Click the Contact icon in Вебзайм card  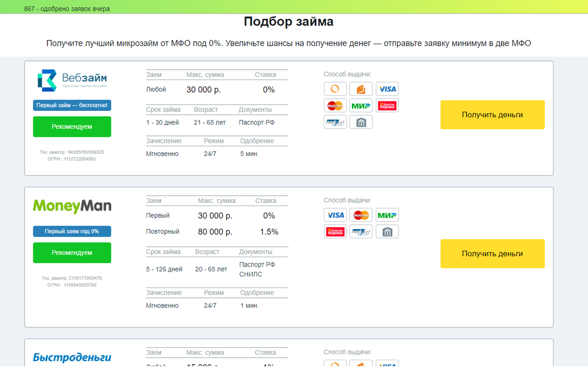pos(335,122)
